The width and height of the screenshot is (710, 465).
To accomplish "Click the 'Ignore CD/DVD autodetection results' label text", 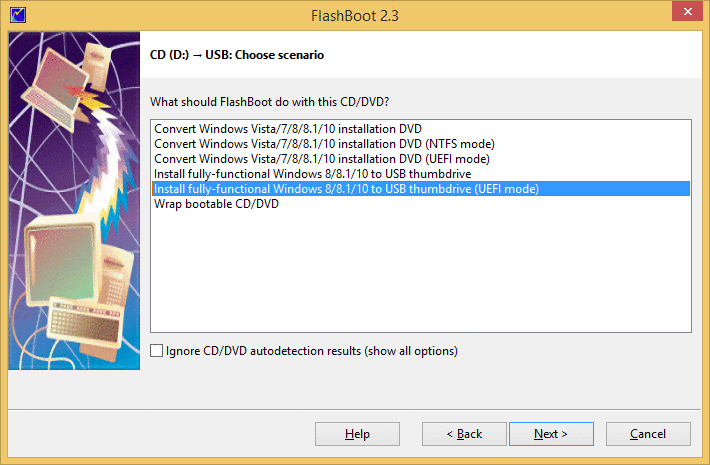I will (x=312, y=351).
